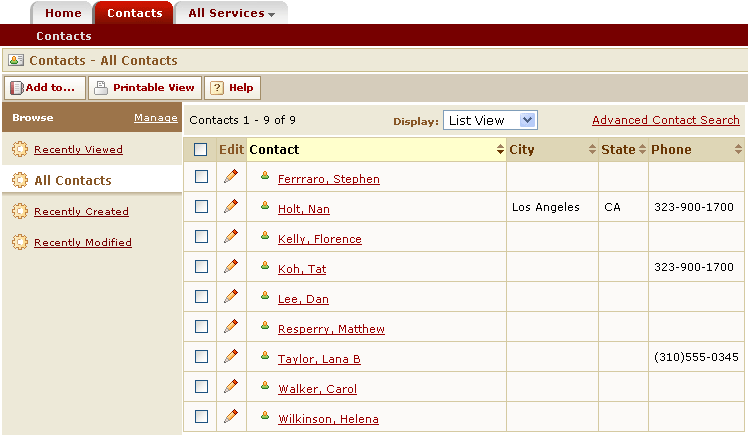Sort by the Contact column arrows
748x435 pixels.
coord(500,149)
